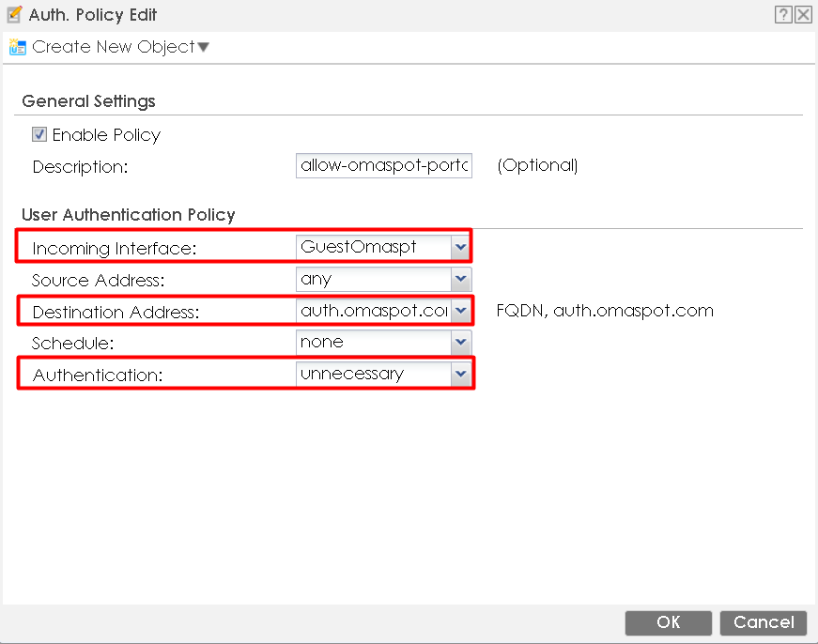818x644 pixels.
Task: Click into the Description text field
Action: tap(383, 166)
